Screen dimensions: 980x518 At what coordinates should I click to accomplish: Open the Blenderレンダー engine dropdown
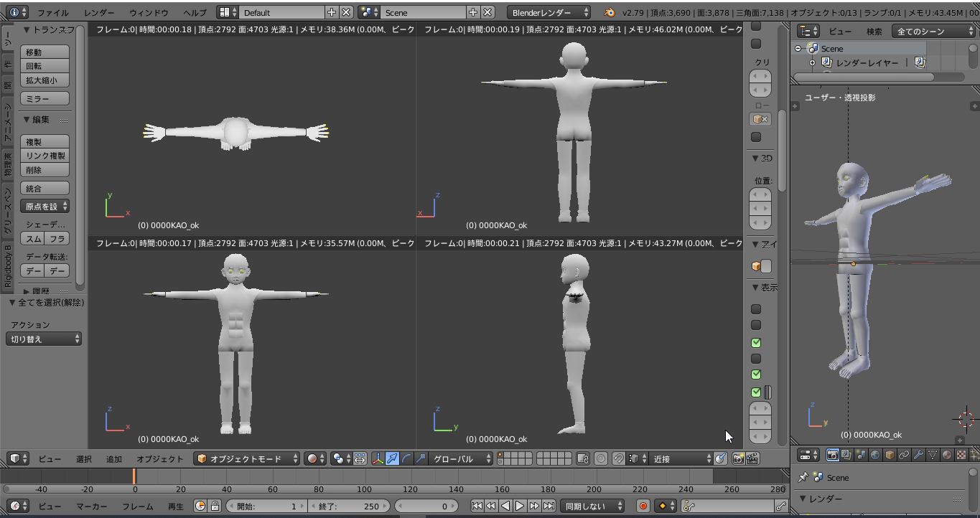pos(549,12)
